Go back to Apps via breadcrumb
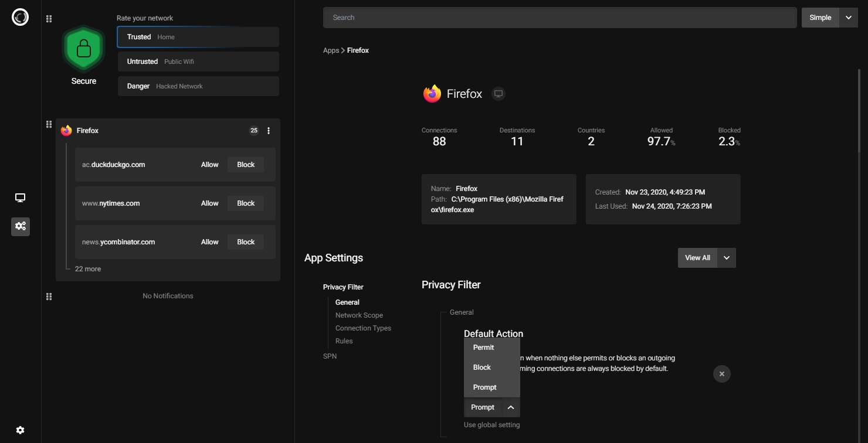868x443 pixels. (331, 50)
